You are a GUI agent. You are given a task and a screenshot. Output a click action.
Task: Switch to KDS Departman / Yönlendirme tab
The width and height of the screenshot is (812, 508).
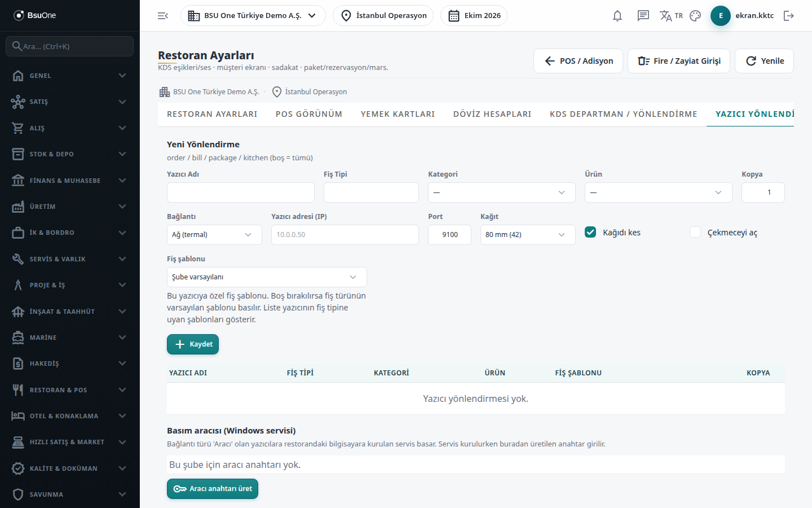tap(624, 114)
